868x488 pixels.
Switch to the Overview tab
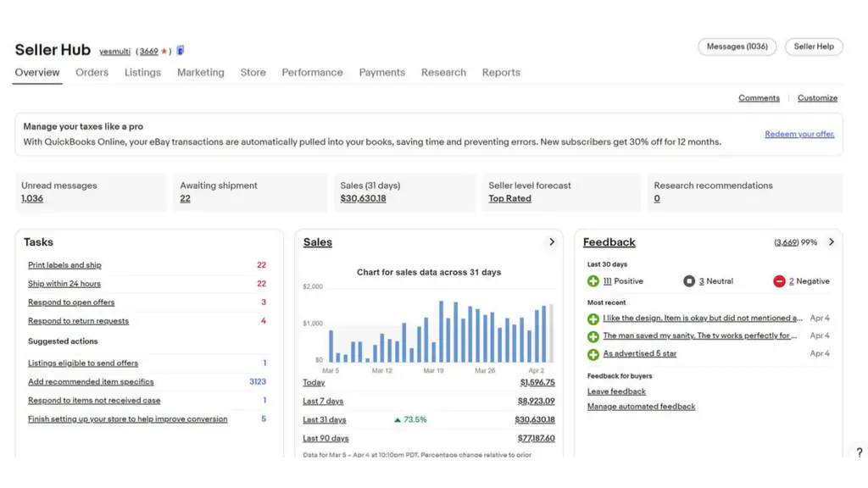click(x=37, y=73)
